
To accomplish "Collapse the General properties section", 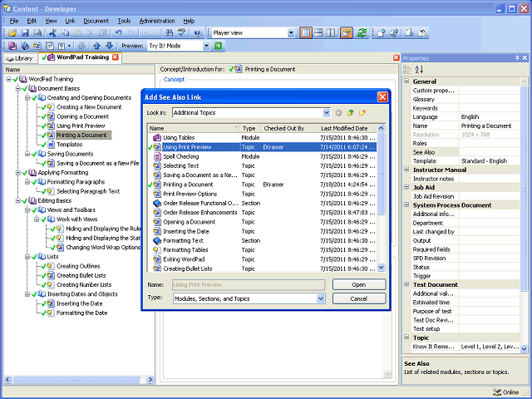I will click(406, 81).
